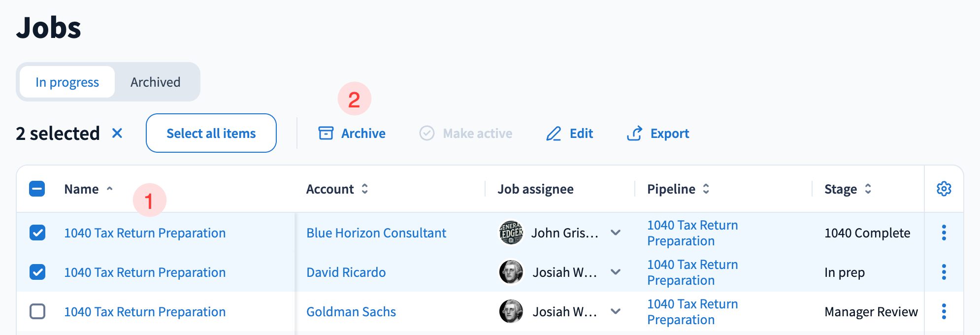Expand assignee dropdown for John Gris
Image resolution: width=980 pixels, height=335 pixels.
coord(616,233)
